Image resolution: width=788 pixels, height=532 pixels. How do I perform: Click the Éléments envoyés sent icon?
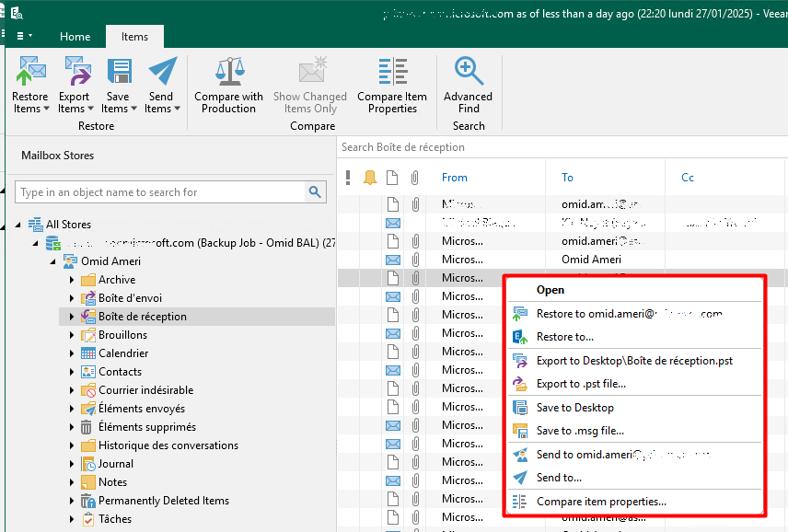(x=88, y=409)
